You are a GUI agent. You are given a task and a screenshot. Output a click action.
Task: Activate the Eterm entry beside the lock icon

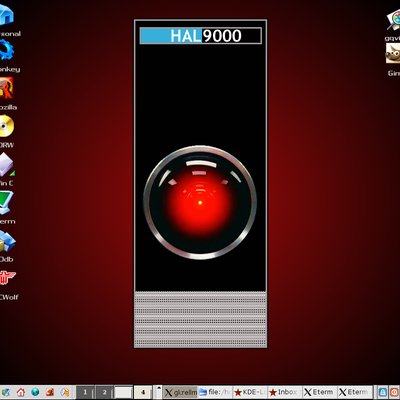354,392
